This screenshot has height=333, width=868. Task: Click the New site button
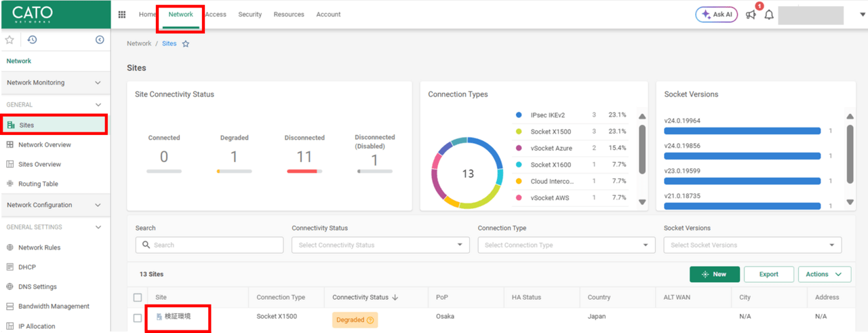(714, 274)
